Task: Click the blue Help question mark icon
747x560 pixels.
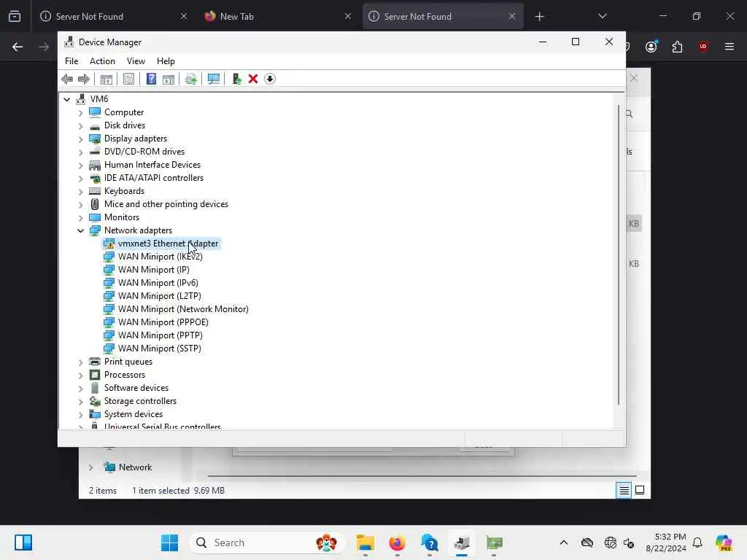Action: coord(151,79)
